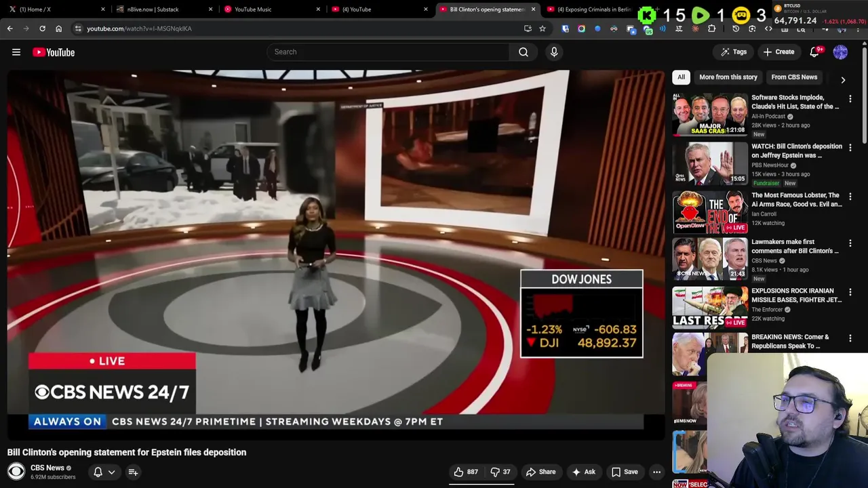Open the YouTube guide hamburger menu

pos(16,52)
